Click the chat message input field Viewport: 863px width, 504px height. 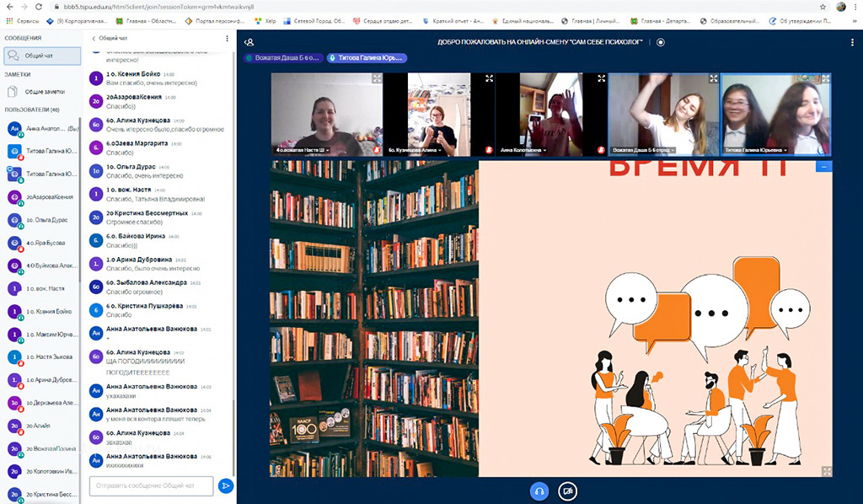coord(152,485)
